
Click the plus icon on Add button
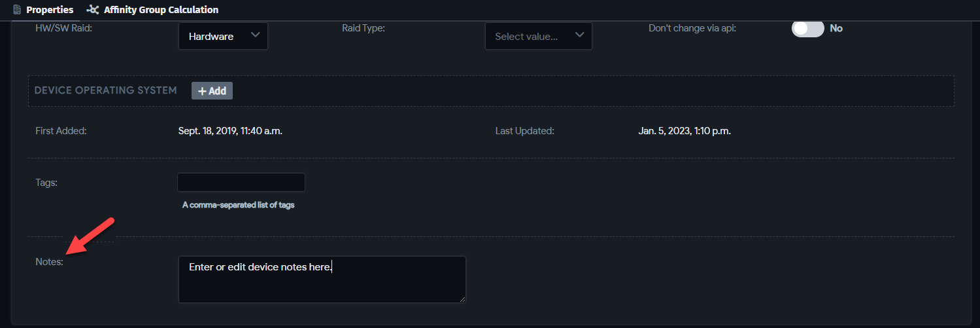pos(202,91)
